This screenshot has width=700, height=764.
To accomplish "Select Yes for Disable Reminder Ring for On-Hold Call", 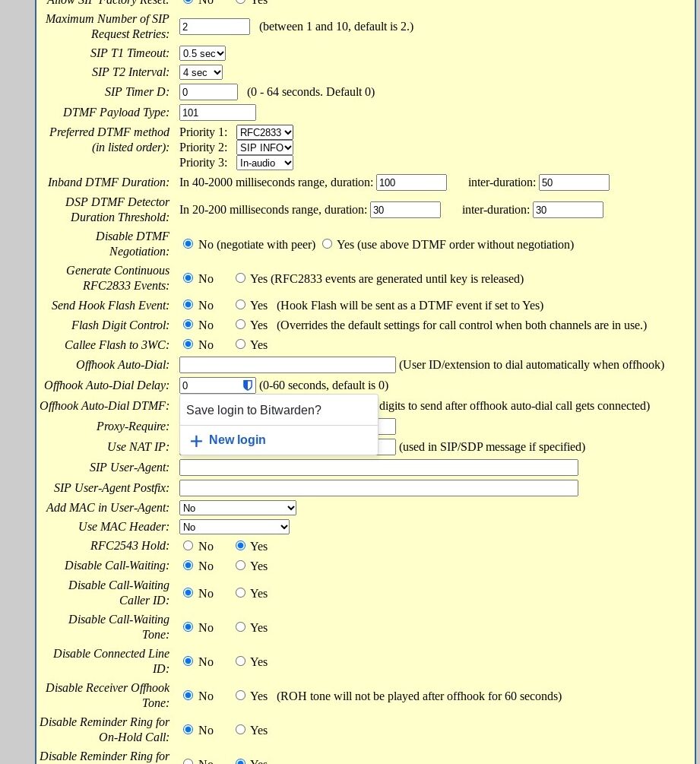I will tap(240, 729).
